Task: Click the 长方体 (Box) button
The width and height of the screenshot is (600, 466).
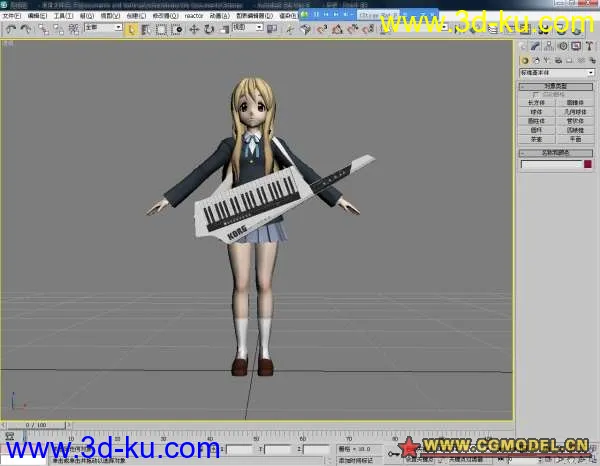Action: (x=536, y=103)
